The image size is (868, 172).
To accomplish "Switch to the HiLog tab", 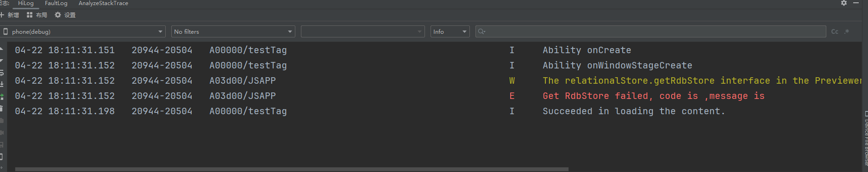I will [25, 3].
